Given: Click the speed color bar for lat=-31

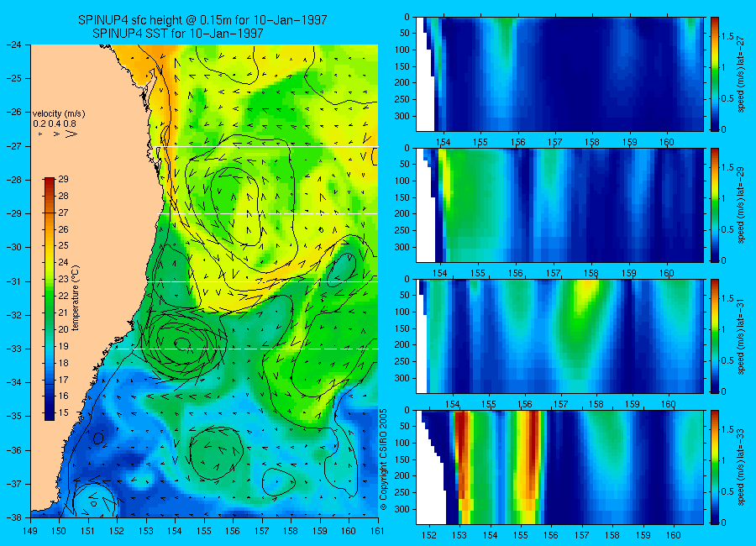Looking at the screenshot, I should (x=715, y=336).
